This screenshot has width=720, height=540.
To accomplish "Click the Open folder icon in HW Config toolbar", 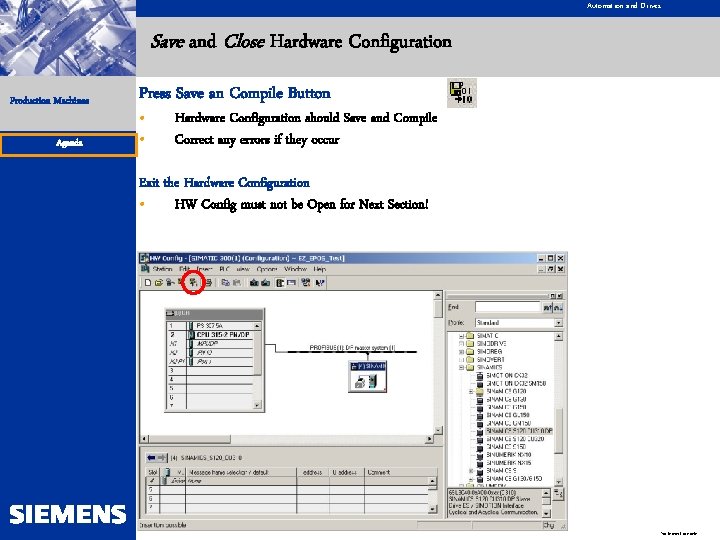I will pos(158,283).
